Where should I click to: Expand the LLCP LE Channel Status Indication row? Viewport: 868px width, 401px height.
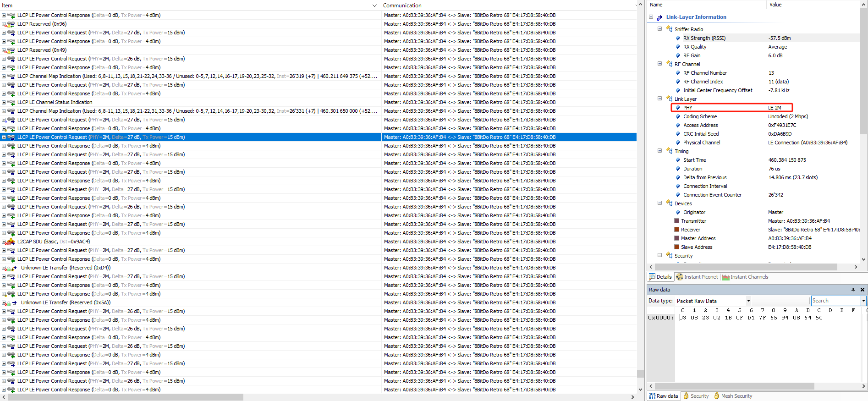point(4,102)
